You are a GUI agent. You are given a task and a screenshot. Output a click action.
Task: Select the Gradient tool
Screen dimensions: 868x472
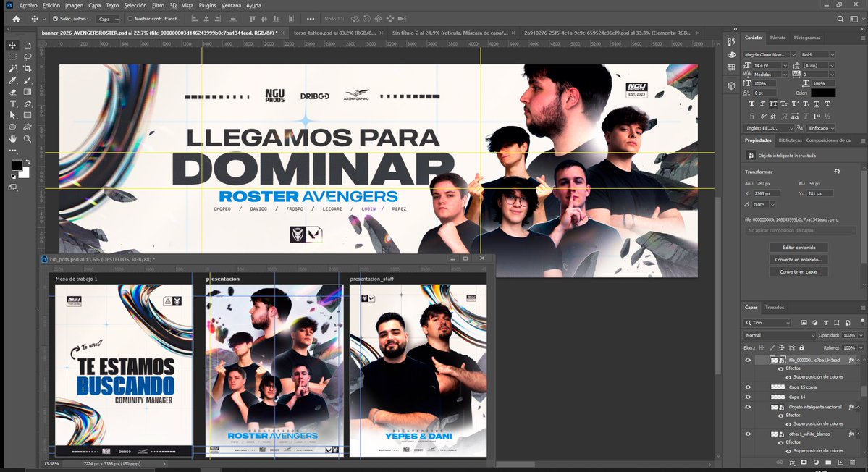tap(27, 92)
